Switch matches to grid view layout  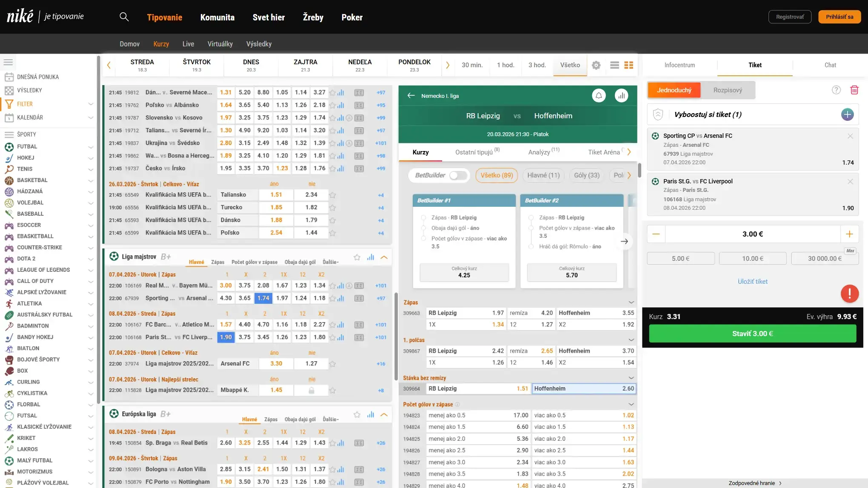tap(629, 65)
